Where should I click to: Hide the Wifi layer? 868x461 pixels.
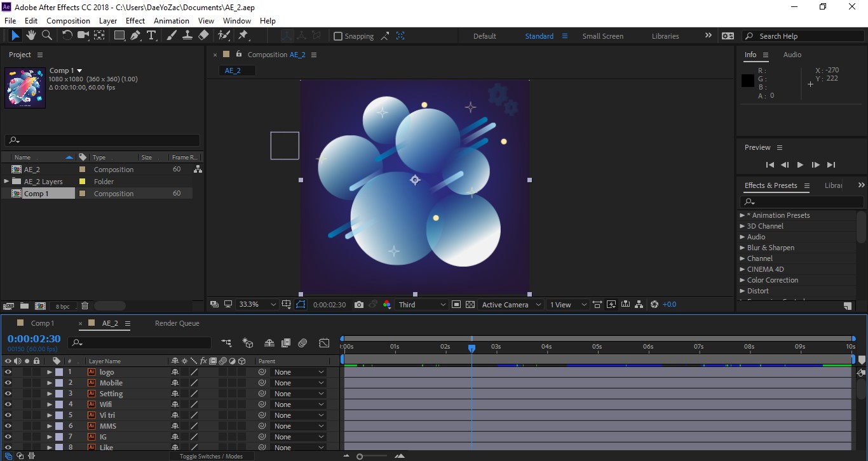pyautogui.click(x=8, y=404)
